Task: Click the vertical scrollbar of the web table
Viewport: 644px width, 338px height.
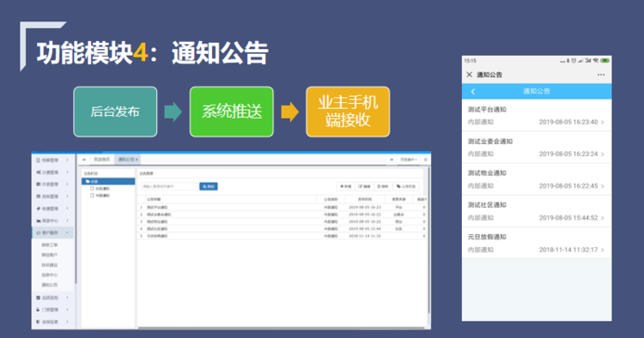Action: pyautogui.click(x=428, y=240)
